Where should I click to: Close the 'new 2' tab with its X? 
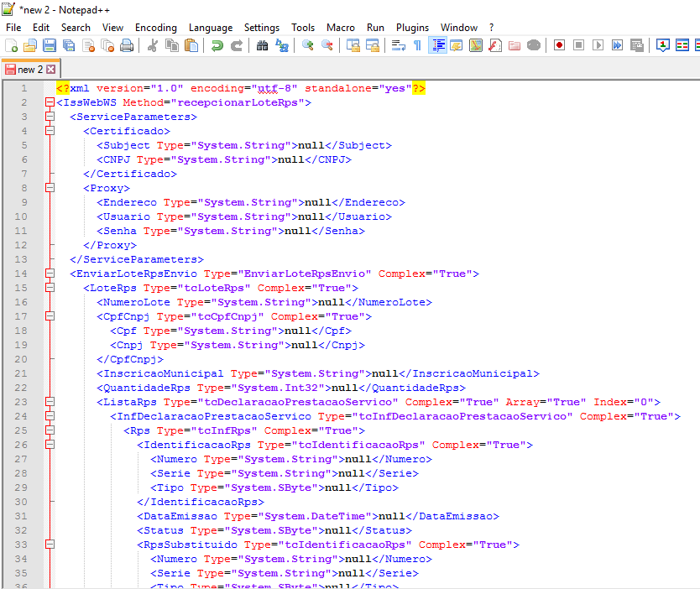51,69
